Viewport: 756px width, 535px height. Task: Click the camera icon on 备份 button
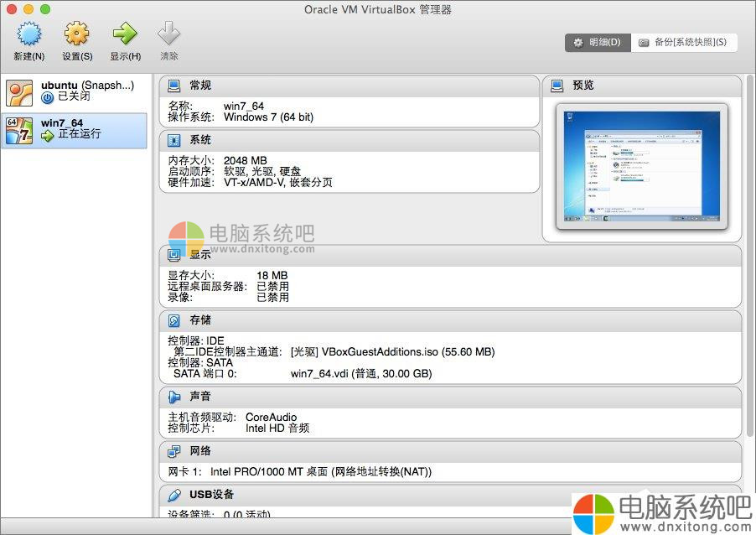(x=644, y=43)
